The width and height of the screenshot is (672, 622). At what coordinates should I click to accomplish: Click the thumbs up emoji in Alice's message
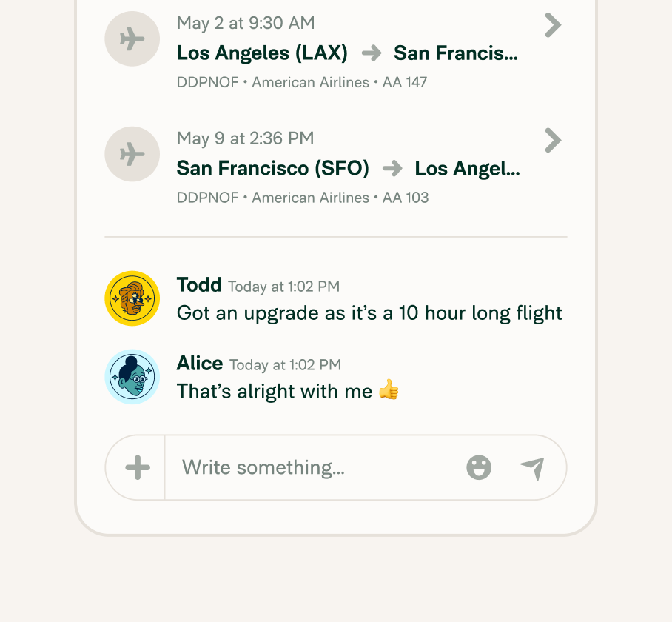point(389,389)
